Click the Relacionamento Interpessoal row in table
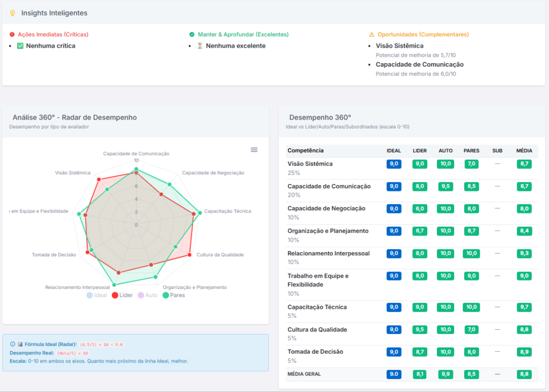 click(x=329, y=254)
